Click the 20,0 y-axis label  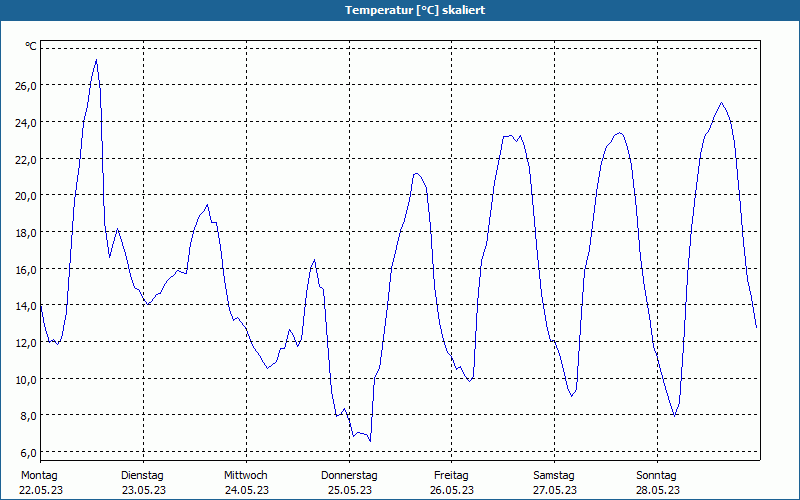tap(26, 196)
